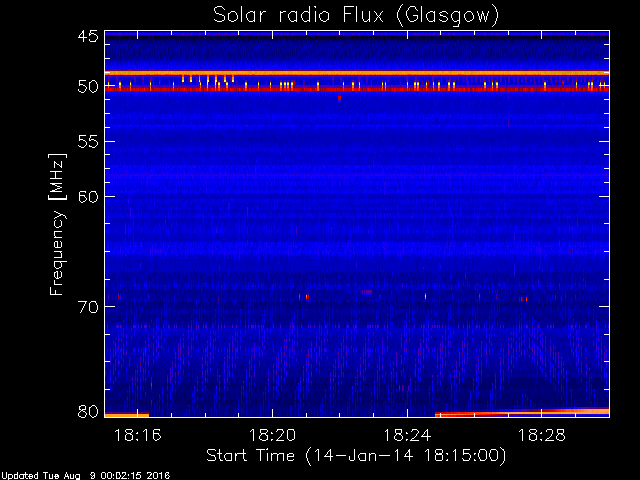640x480 pixels.
Task: Select the 60 frequency axis label
Action: (88, 196)
